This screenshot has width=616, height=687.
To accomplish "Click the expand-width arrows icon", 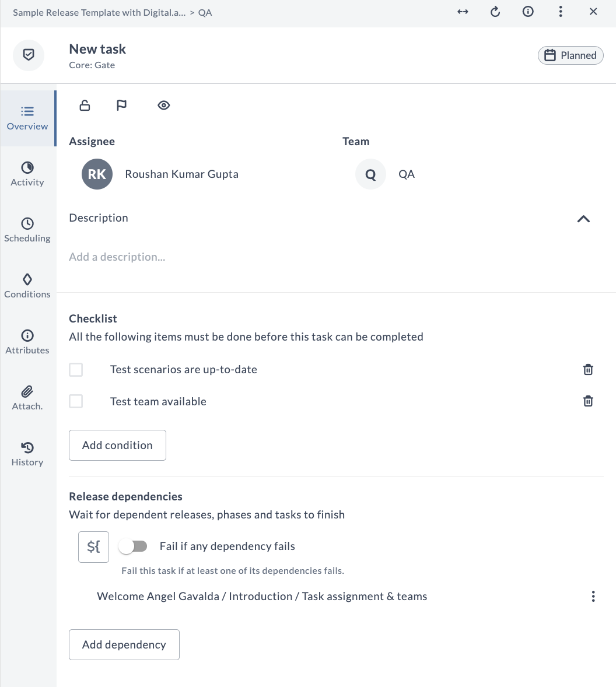I will click(463, 12).
